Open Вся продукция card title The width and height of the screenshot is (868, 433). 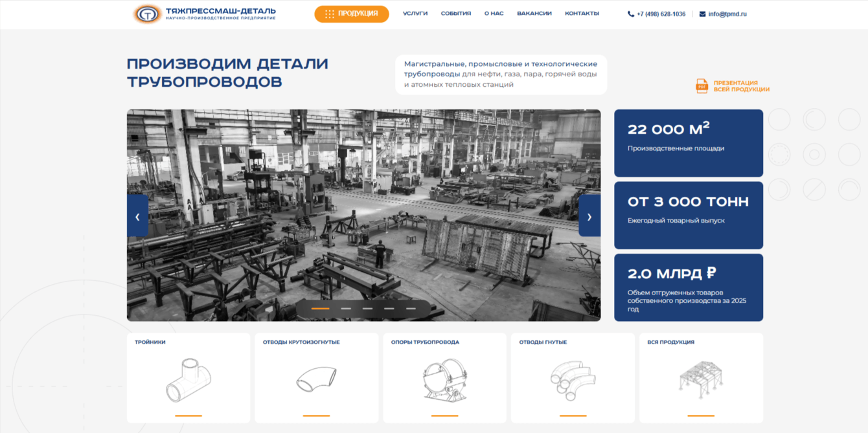point(670,342)
